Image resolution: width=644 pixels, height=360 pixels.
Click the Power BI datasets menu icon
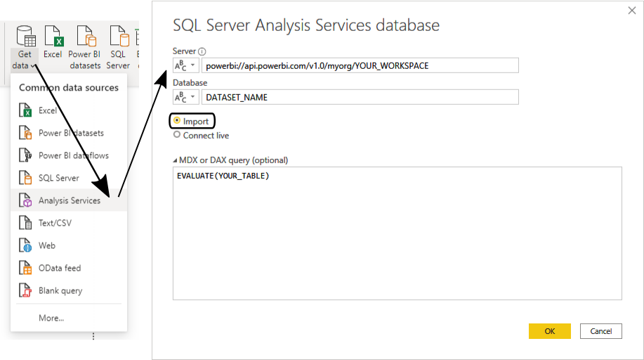point(25,133)
